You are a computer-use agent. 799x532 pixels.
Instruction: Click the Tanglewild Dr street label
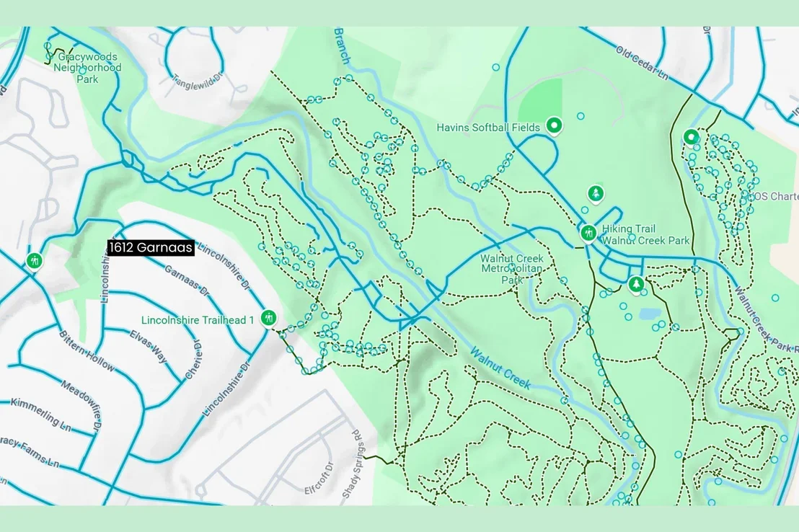coord(198,82)
